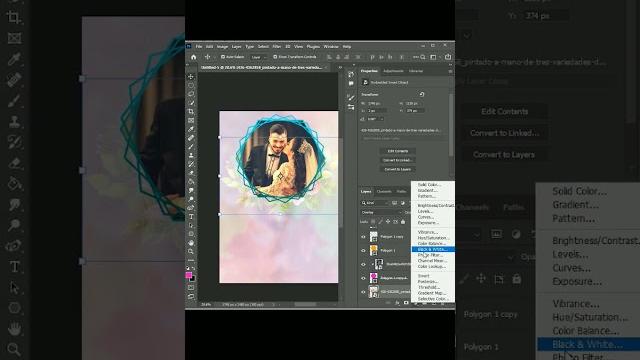Open the Auto-Select Layer dropdown in options bar
Image resolution: width=640 pixels, height=360 pixels.
tap(259, 57)
